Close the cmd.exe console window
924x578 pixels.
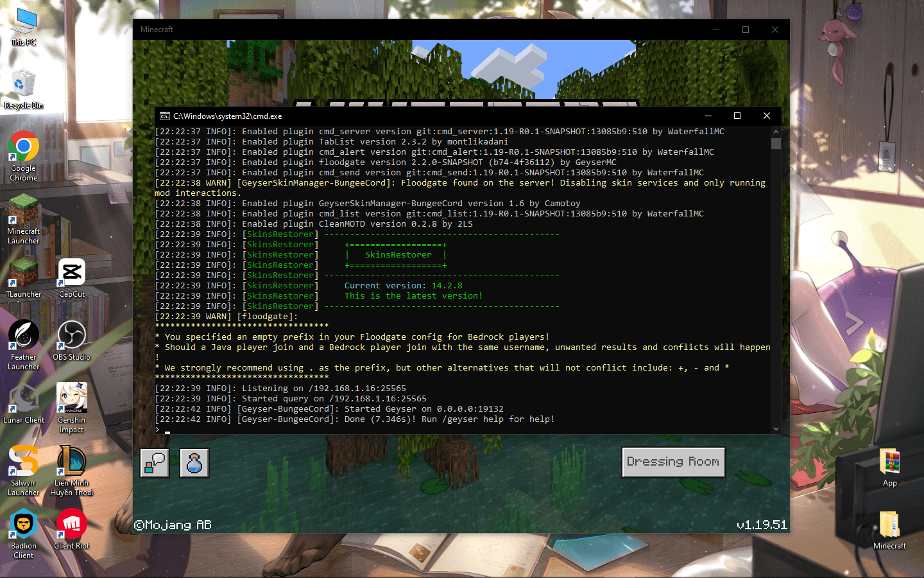(x=767, y=116)
